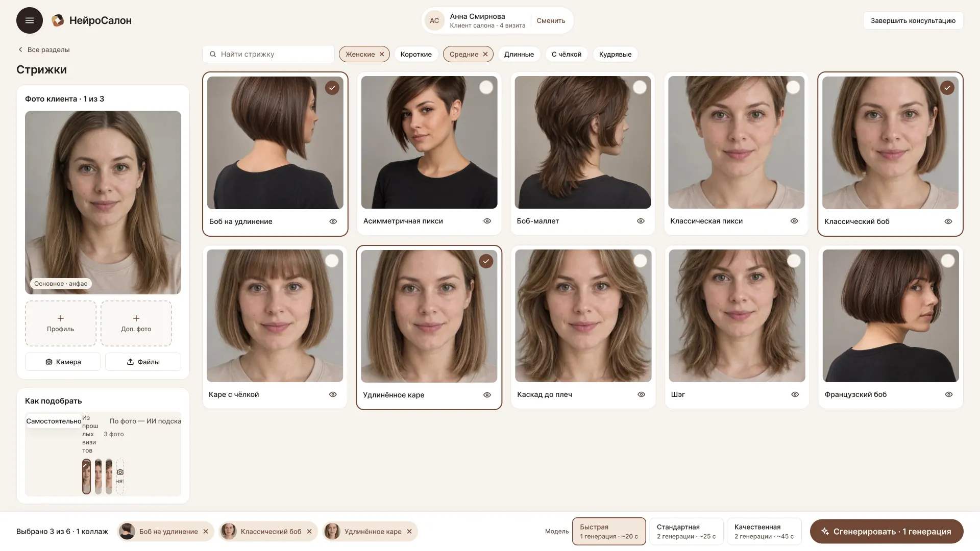Remove Удлинённое каре chip from selection bar

tap(409, 532)
